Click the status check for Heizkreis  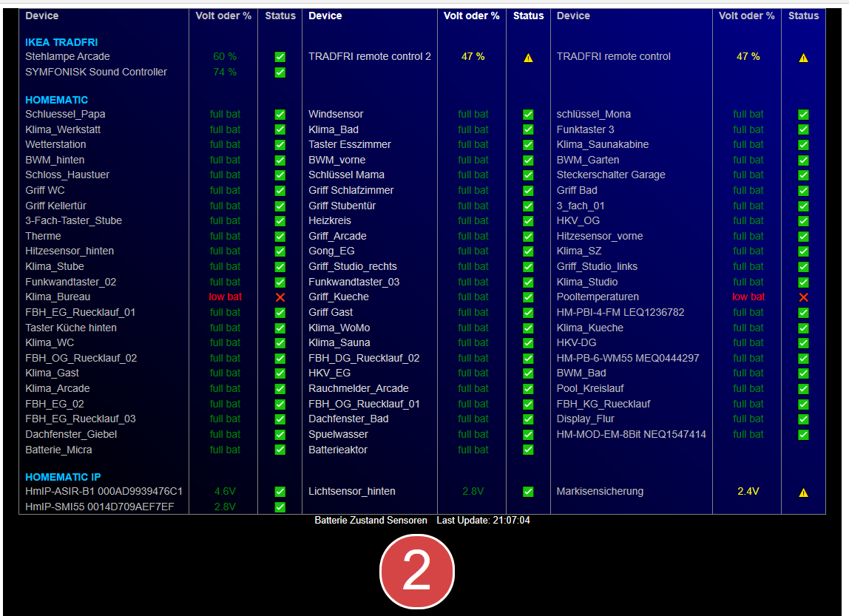pos(528,221)
